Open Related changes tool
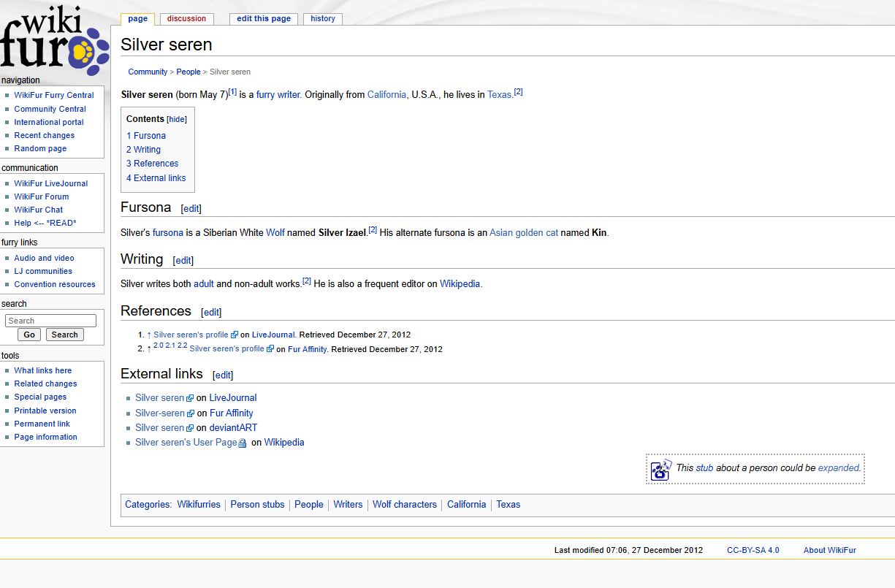The image size is (895, 588). coord(45,383)
